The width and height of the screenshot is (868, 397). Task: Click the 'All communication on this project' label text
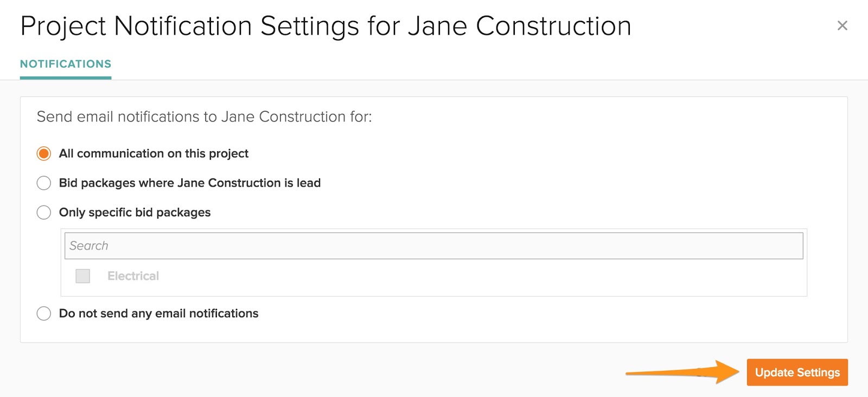154,153
